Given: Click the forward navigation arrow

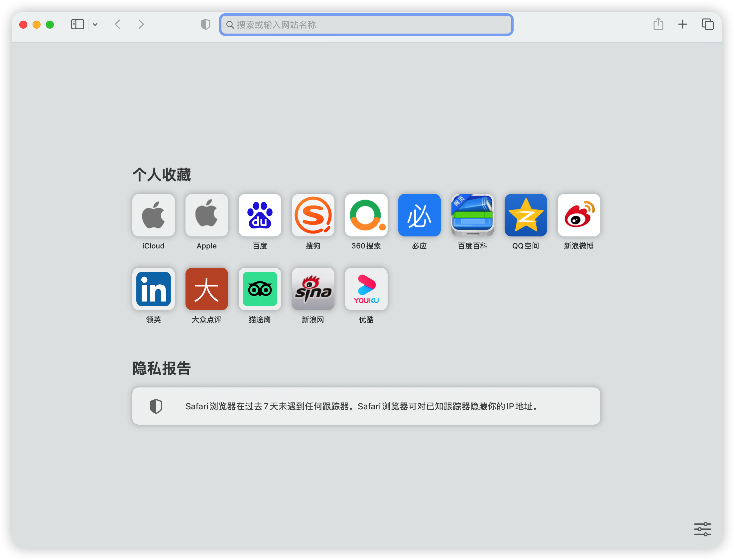Looking at the screenshot, I should point(141,25).
